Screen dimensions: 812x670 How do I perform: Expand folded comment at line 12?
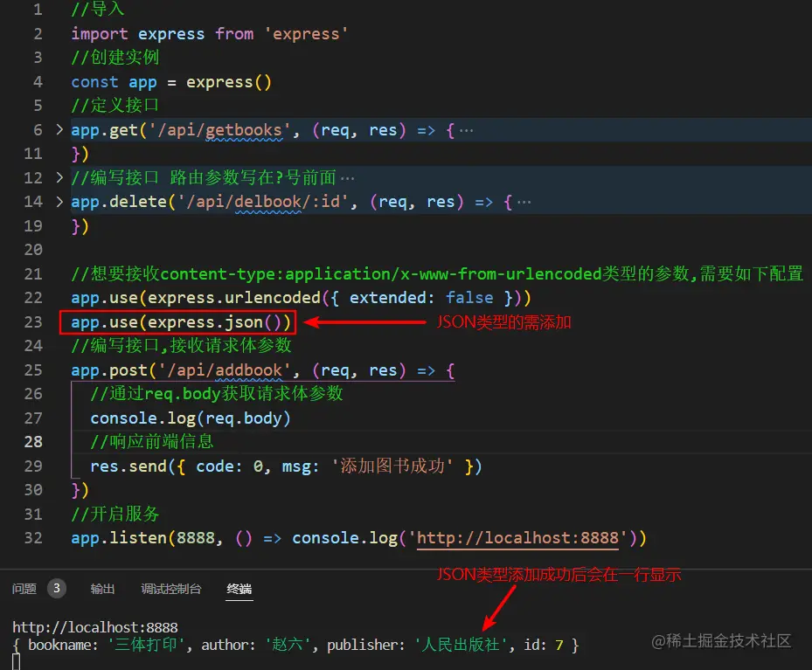click(x=59, y=177)
